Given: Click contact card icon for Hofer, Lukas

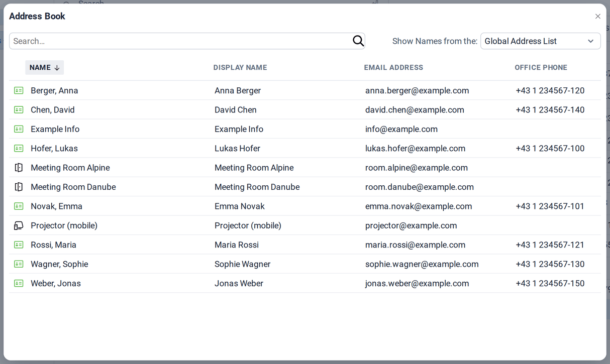Looking at the screenshot, I should [19, 149].
